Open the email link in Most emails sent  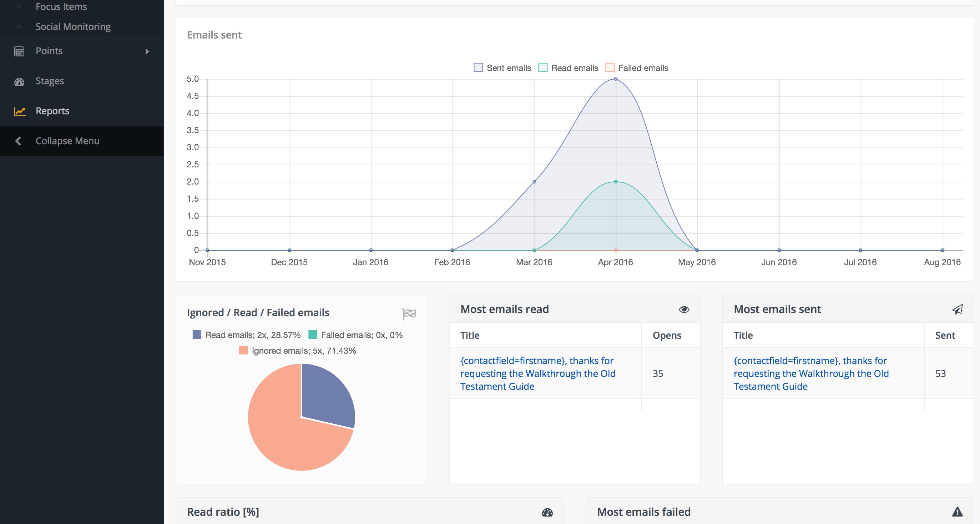811,373
